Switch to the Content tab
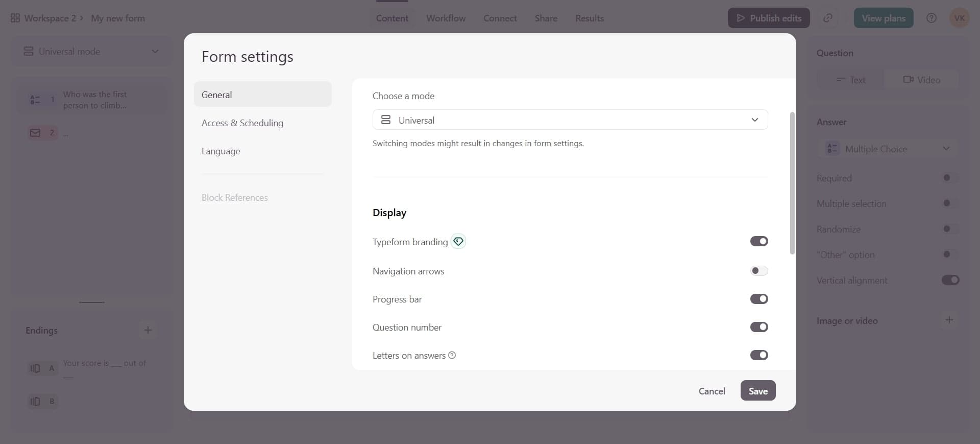Viewport: 980px width, 444px height. (x=392, y=18)
